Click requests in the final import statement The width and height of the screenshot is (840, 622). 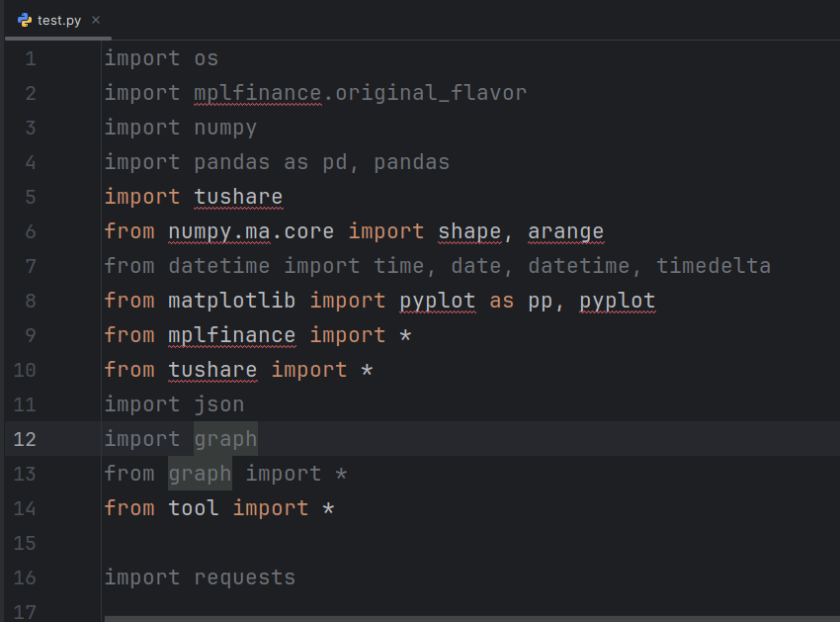[x=244, y=577]
